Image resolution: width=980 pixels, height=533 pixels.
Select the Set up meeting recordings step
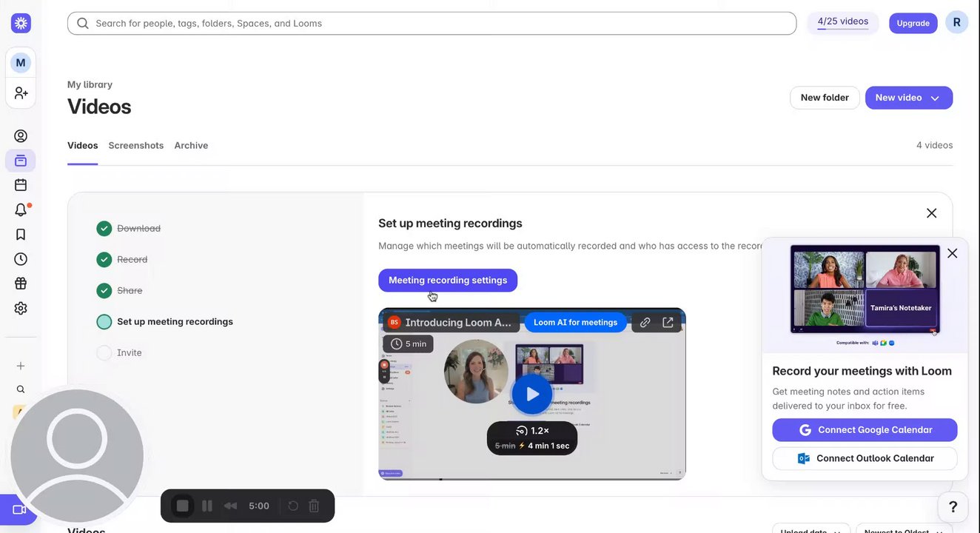pos(175,321)
